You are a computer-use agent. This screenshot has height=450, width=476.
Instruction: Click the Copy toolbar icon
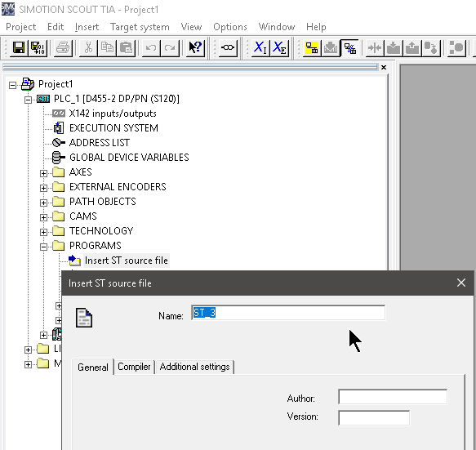click(x=107, y=47)
